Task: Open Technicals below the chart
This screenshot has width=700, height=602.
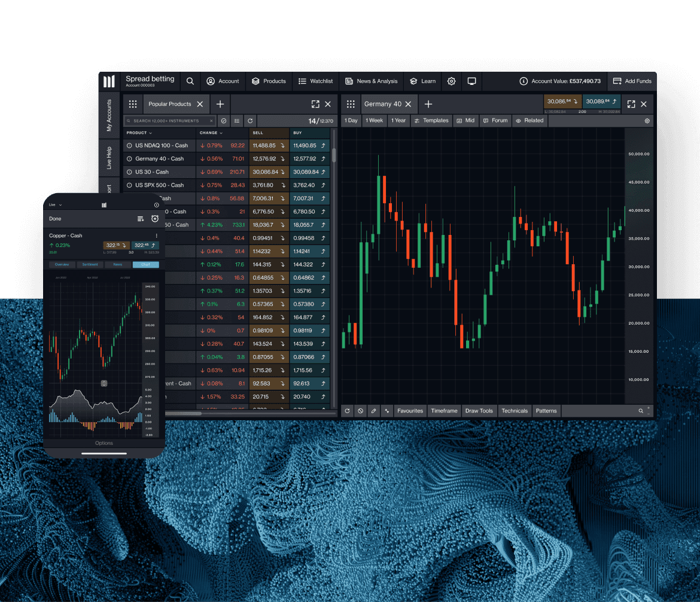Action: pyautogui.click(x=515, y=411)
